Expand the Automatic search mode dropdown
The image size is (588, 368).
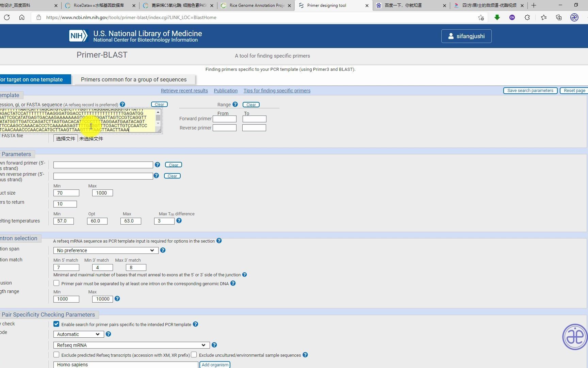79,334
